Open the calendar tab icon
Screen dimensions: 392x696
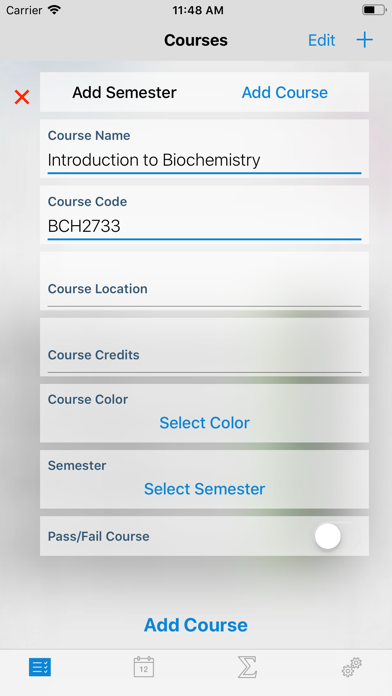coord(144,667)
